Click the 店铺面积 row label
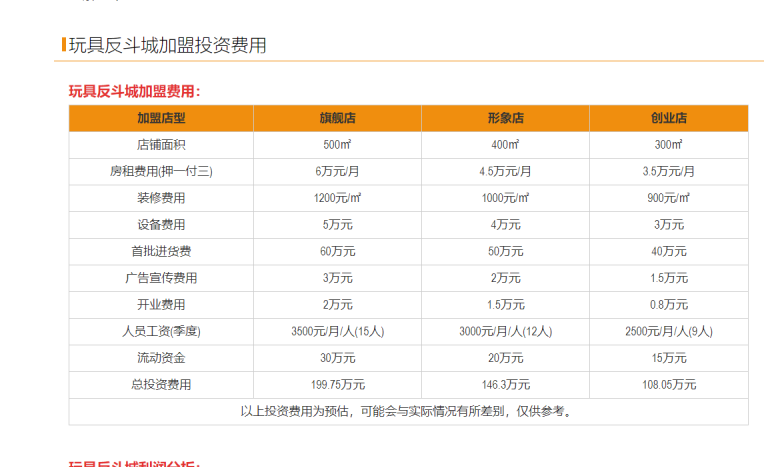Viewport: 770px width, 467px height. click(x=161, y=145)
